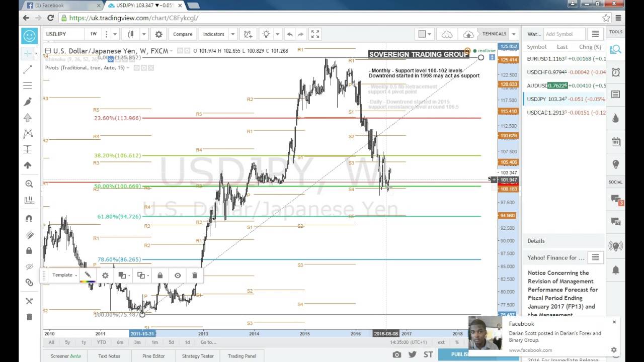Open the watchlist menu list icon

tap(595, 34)
